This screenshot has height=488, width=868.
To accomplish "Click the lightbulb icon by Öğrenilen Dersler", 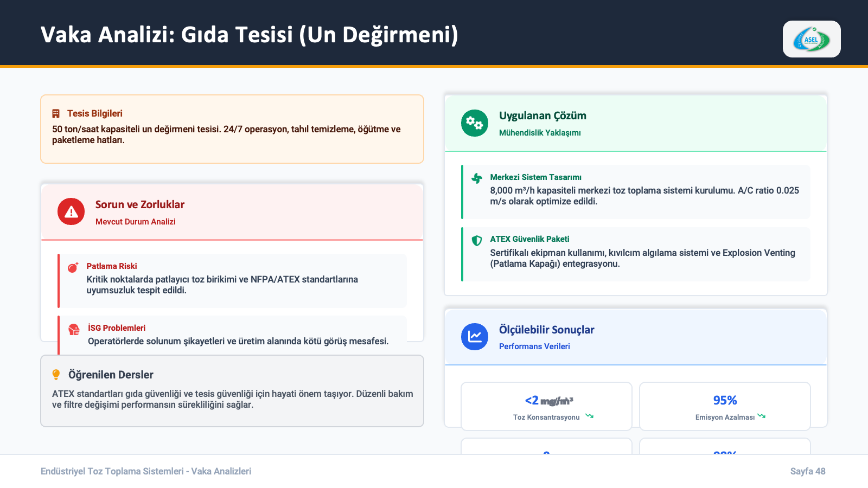I will pos(56,375).
